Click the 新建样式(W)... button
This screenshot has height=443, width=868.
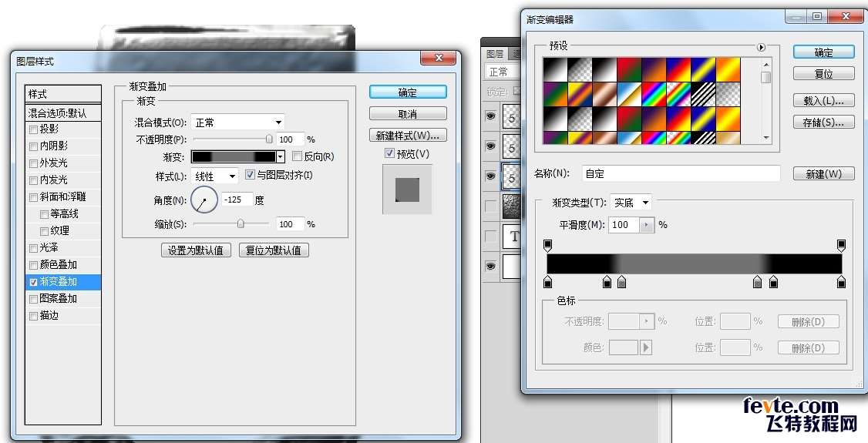click(408, 136)
